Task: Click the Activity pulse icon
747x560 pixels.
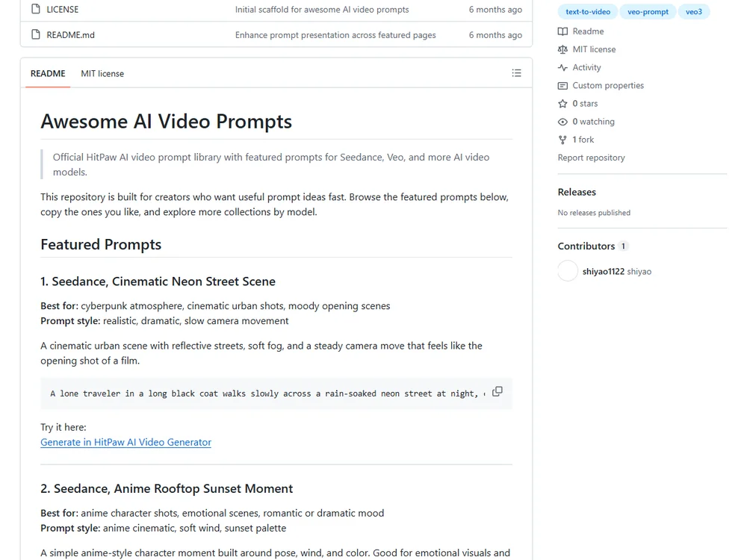Action: pyautogui.click(x=562, y=68)
